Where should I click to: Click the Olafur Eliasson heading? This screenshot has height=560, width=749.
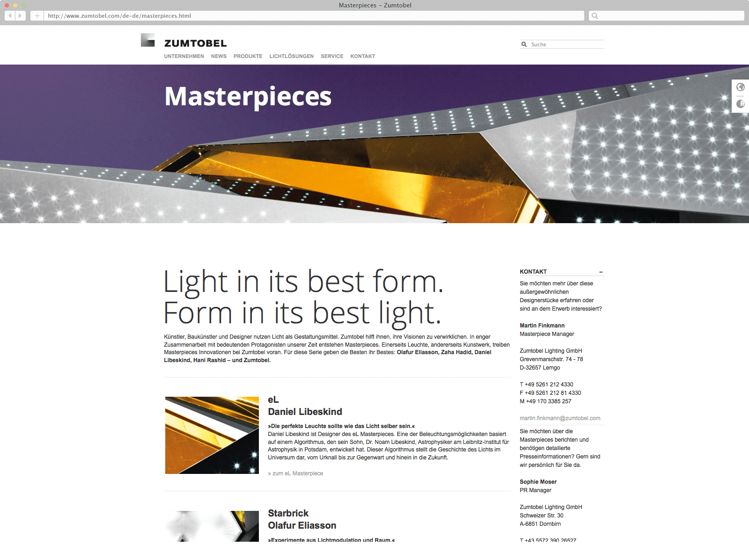point(302,525)
